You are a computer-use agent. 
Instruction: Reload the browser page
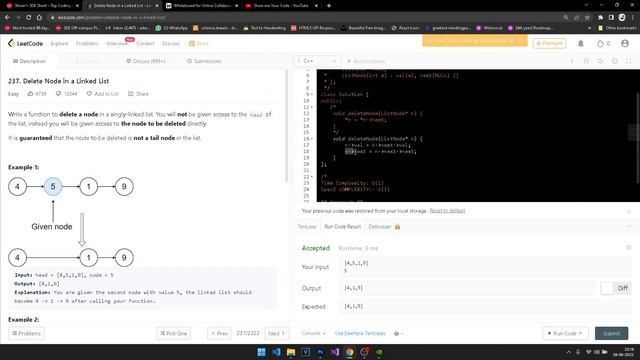click(28, 18)
